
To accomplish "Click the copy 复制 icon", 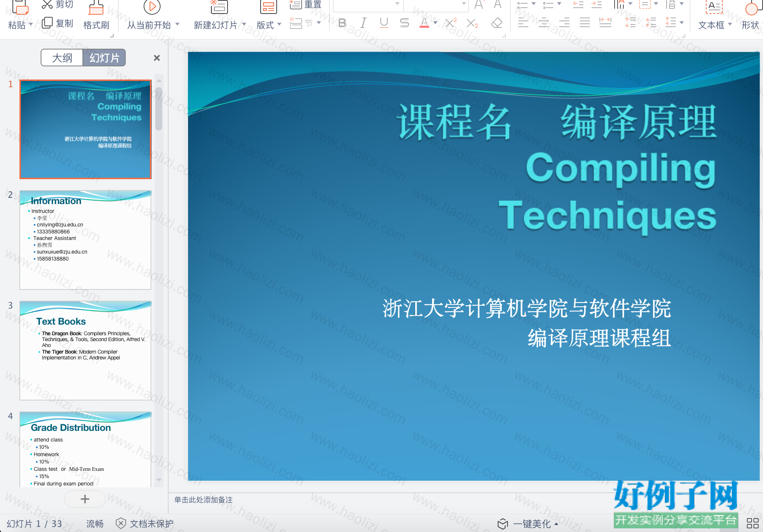I will tap(47, 23).
